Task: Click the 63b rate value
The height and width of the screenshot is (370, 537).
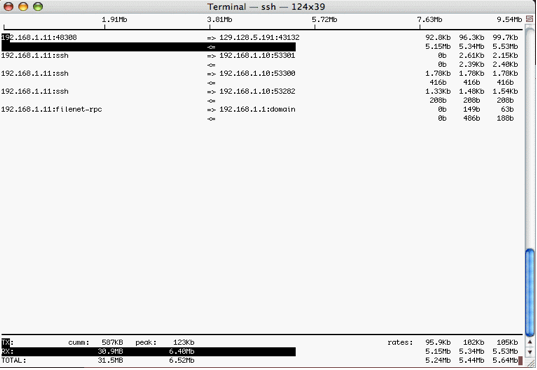Action: click(508, 109)
